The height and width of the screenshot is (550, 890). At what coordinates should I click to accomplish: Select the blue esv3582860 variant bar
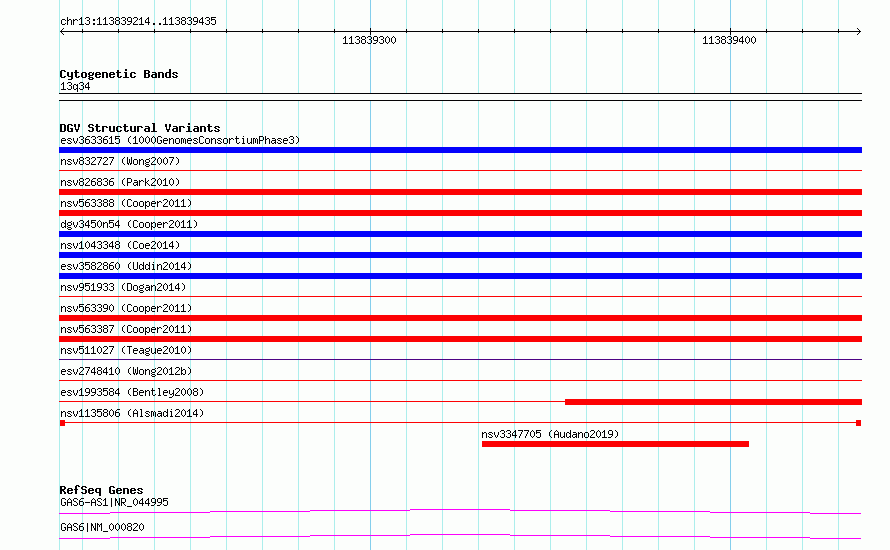pyautogui.click(x=460, y=276)
